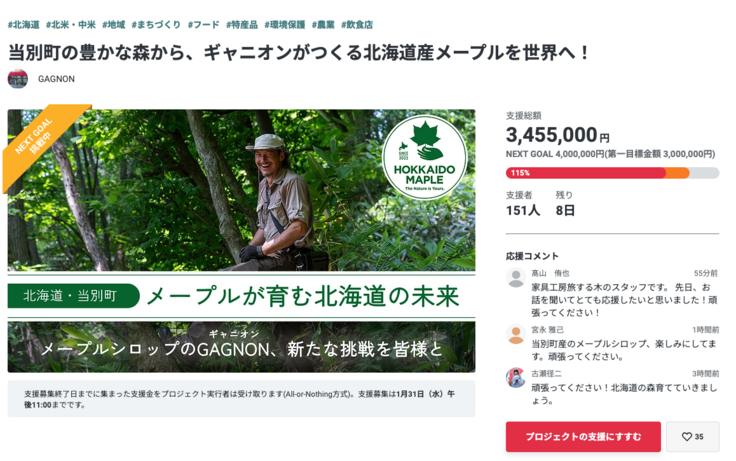The width and height of the screenshot is (736, 461).
Task: Click the GAGNON profile avatar icon
Action: [x=17, y=79]
